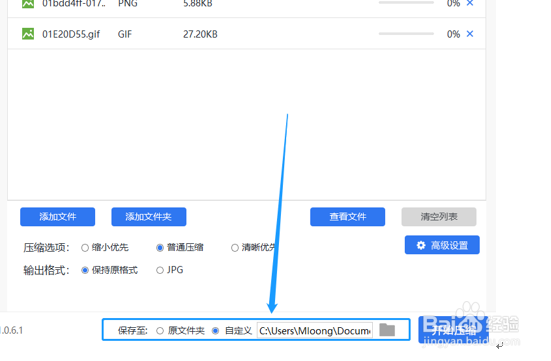Click the 查看文件 button
Viewport: 551px width, 361px height.
click(348, 217)
